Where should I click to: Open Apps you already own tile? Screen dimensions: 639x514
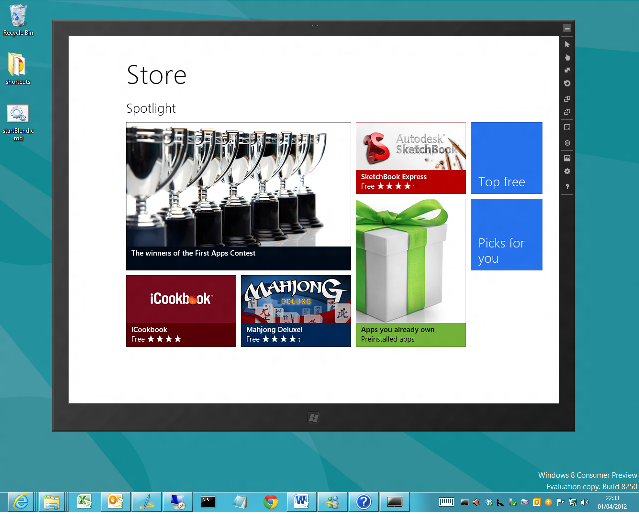[411, 273]
